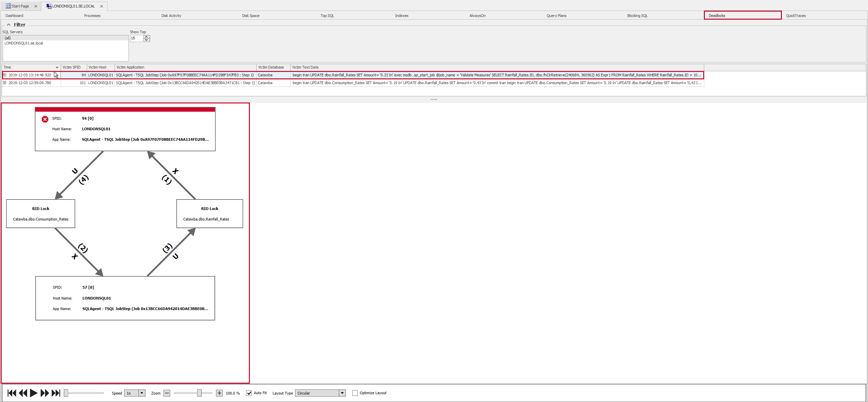Image resolution: width=868 pixels, height=402 pixels.
Task: Disable Auto Fit for the diagram
Action: pyautogui.click(x=249, y=393)
